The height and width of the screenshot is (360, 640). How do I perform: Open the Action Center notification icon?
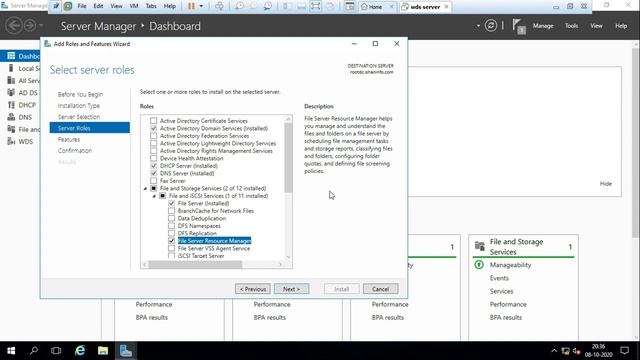(x=624, y=351)
